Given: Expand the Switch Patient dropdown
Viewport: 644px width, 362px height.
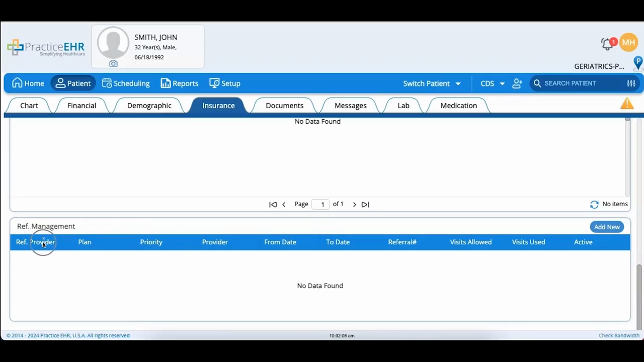Looking at the screenshot, I should 432,83.
